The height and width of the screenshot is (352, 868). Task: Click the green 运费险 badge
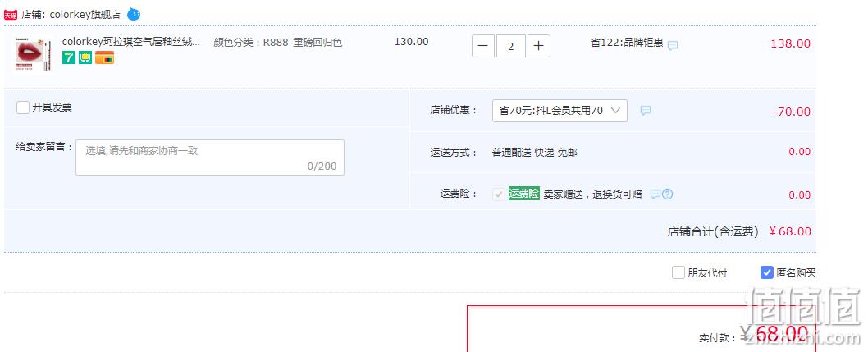(x=523, y=194)
